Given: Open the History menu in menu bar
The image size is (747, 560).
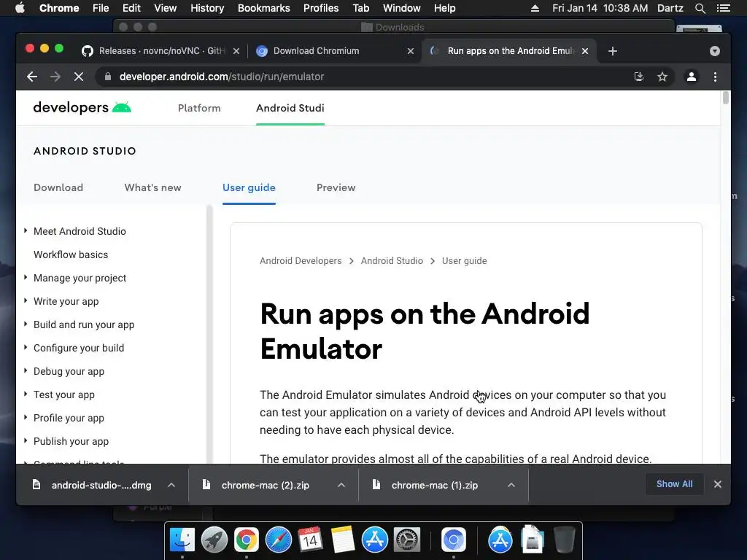Looking at the screenshot, I should 207,8.
